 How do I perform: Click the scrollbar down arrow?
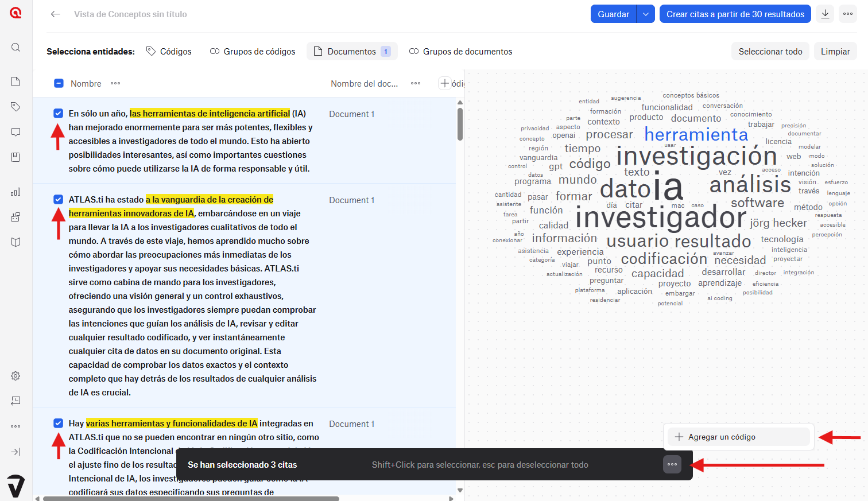(460, 490)
